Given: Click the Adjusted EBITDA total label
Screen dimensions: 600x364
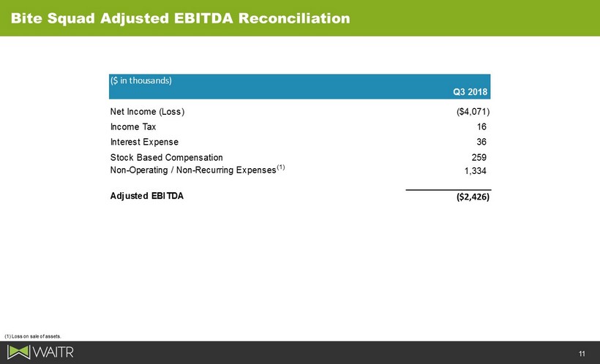Looking at the screenshot, I should pyautogui.click(x=147, y=196).
